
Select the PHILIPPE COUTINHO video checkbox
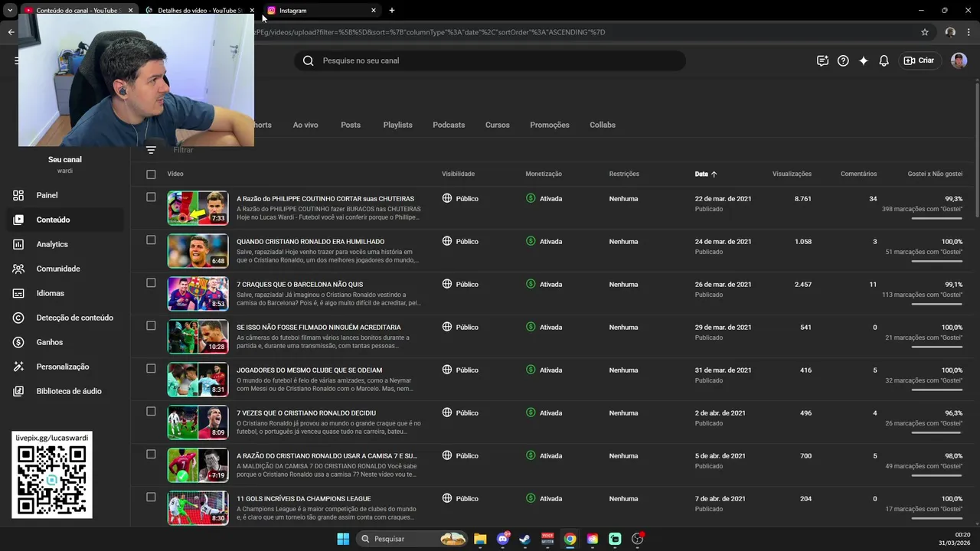(151, 197)
